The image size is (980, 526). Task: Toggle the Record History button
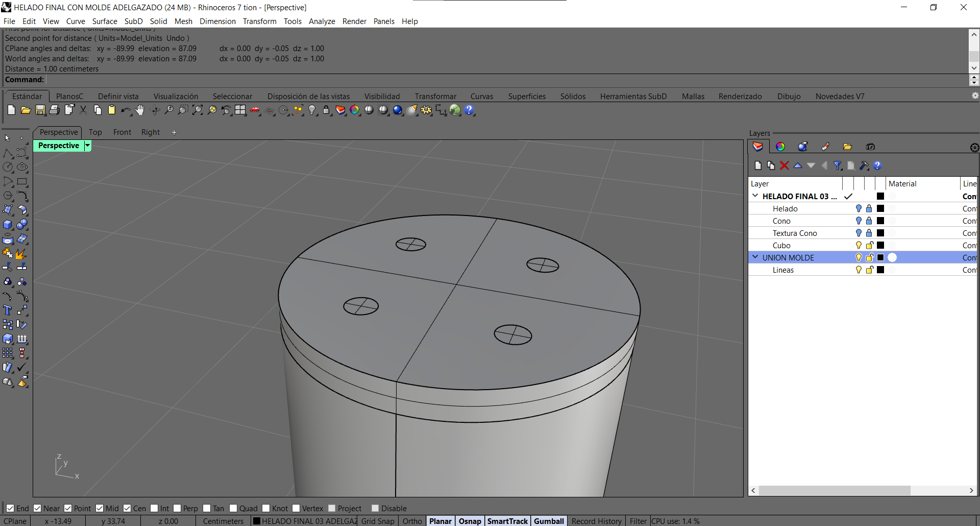pos(597,521)
